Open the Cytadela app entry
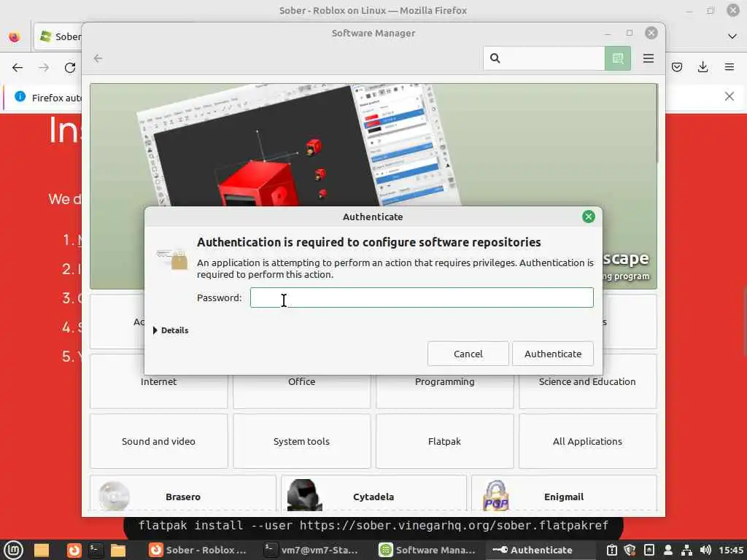The width and height of the screenshot is (747, 560). 373,495
